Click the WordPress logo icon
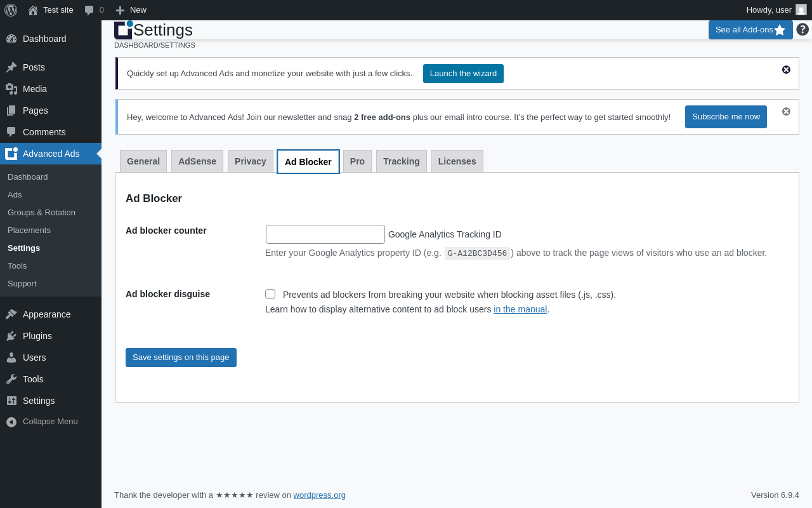The width and height of the screenshot is (812, 508). (11, 10)
